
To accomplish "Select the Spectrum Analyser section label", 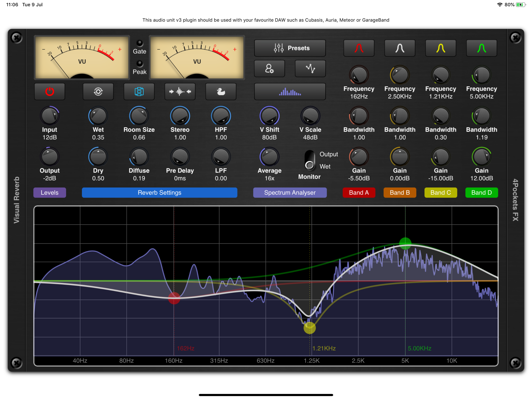I will (290, 192).
